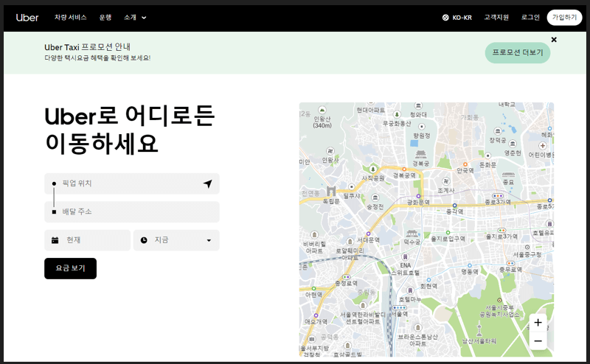Click the 가입하기 sign-up button
The width and height of the screenshot is (590, 364).
click(564, 17)
